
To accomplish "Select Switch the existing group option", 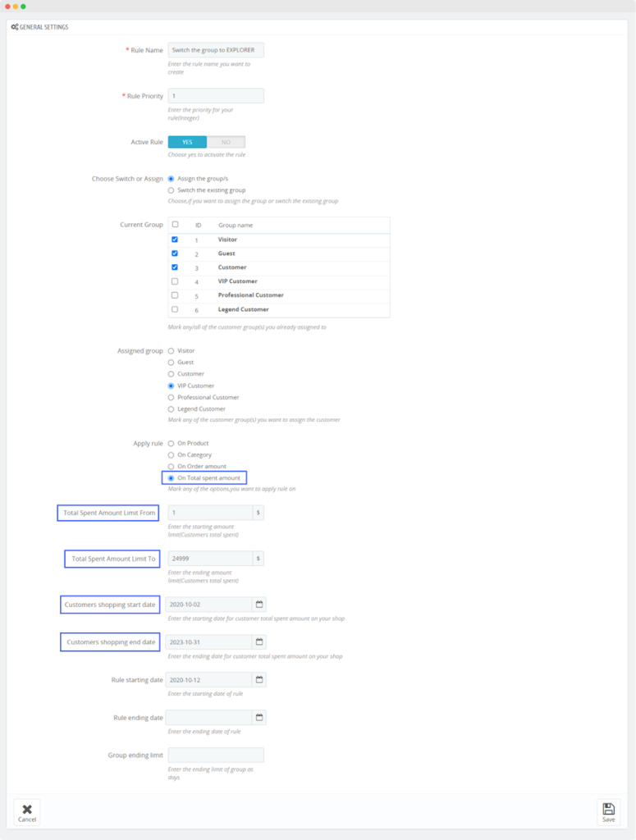I will click(x=171, y=189).
